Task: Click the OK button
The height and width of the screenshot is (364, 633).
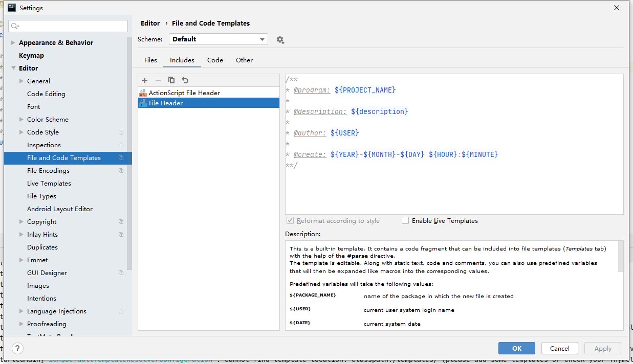Action: [517, 348]
